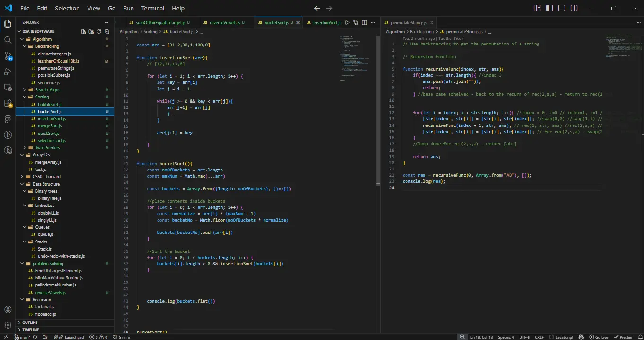Click Go Live in status bar

point(599,337)
